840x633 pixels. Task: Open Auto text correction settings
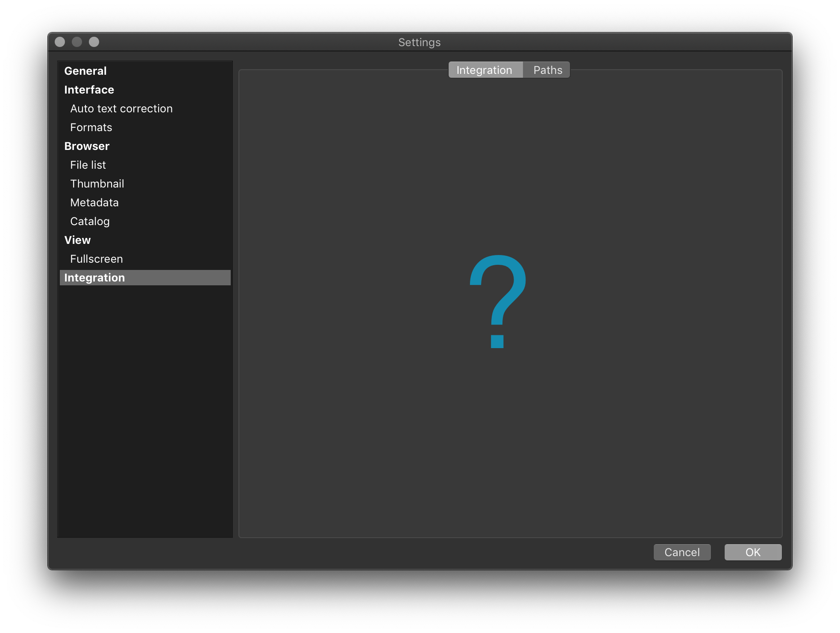[x=121, y=108]
